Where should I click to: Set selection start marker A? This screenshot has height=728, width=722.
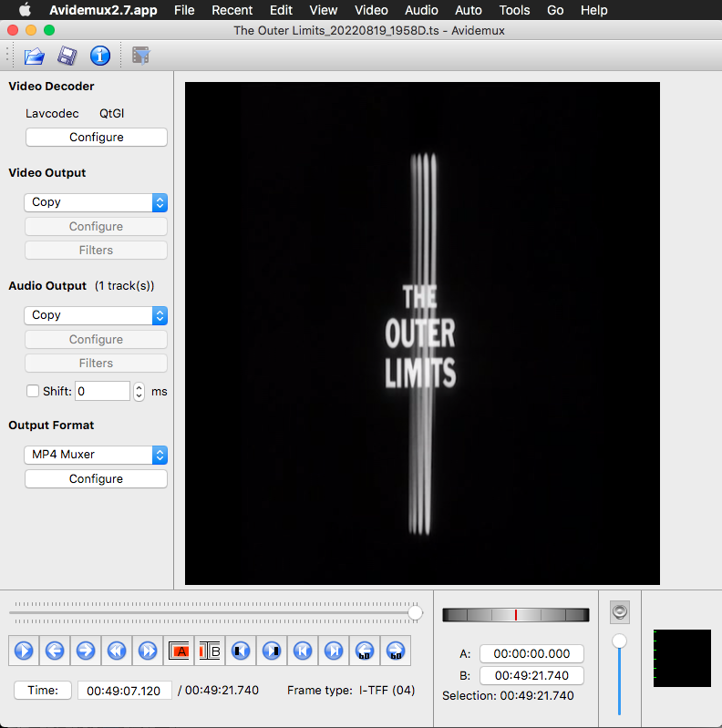click(x=179, y=651)
